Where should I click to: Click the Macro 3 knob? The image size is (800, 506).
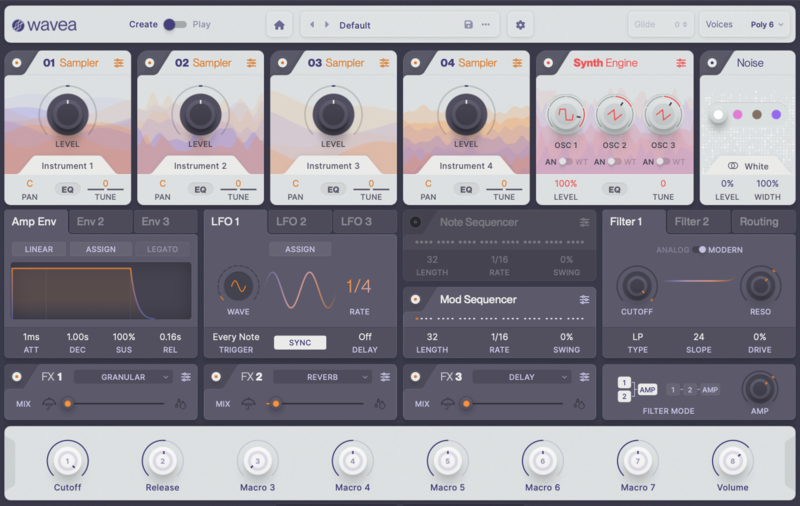pyautogui.click(x=257, y=461)
